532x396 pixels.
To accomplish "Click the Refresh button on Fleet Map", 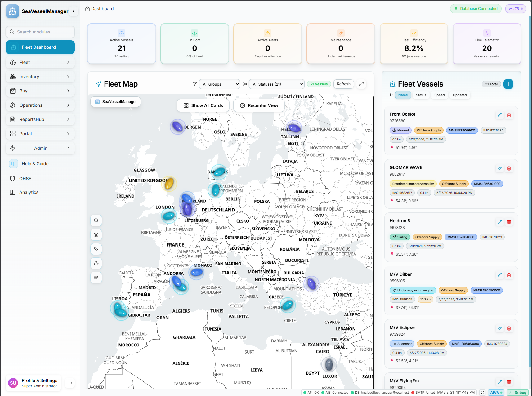I will [x=343, y=84].
